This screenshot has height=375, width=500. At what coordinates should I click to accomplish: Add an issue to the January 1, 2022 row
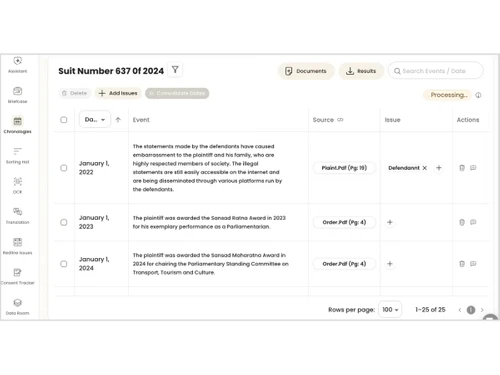tap(439, 168)
